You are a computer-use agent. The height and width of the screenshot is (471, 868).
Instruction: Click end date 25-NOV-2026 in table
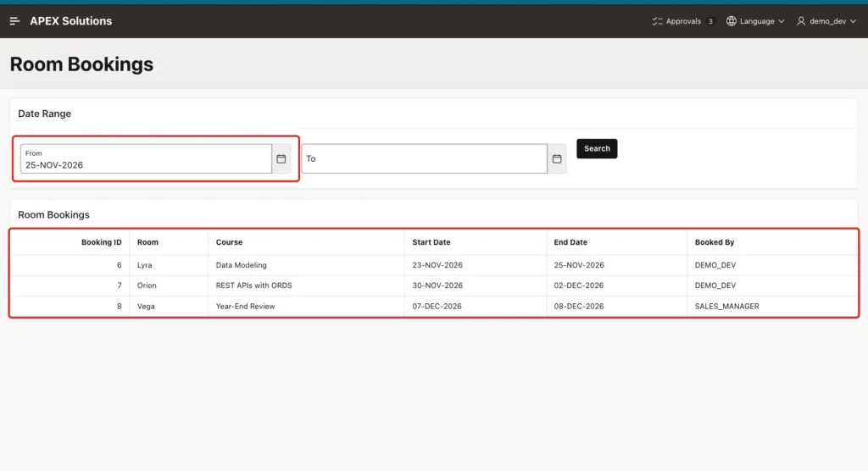[x=579, y=265]
